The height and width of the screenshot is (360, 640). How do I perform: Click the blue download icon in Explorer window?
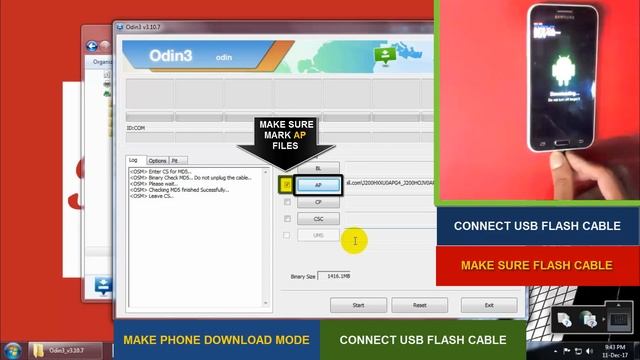click(x=104, y=286)
